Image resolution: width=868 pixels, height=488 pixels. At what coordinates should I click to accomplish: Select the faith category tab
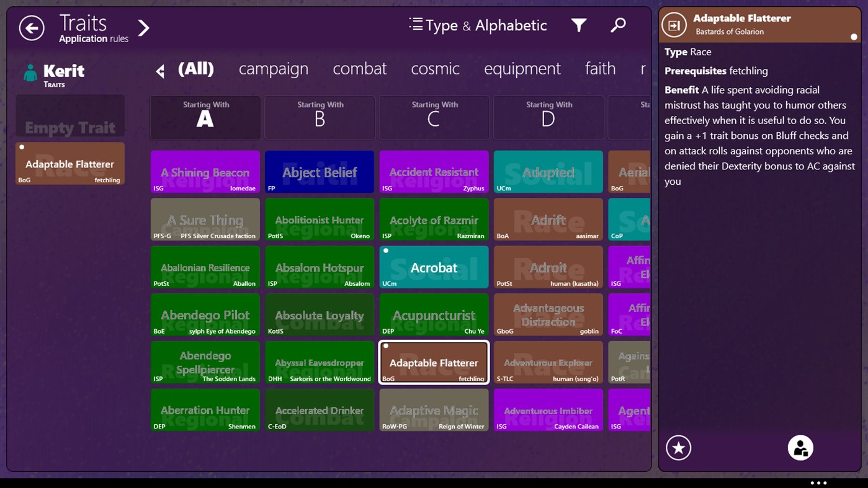[x=599, y=69]
